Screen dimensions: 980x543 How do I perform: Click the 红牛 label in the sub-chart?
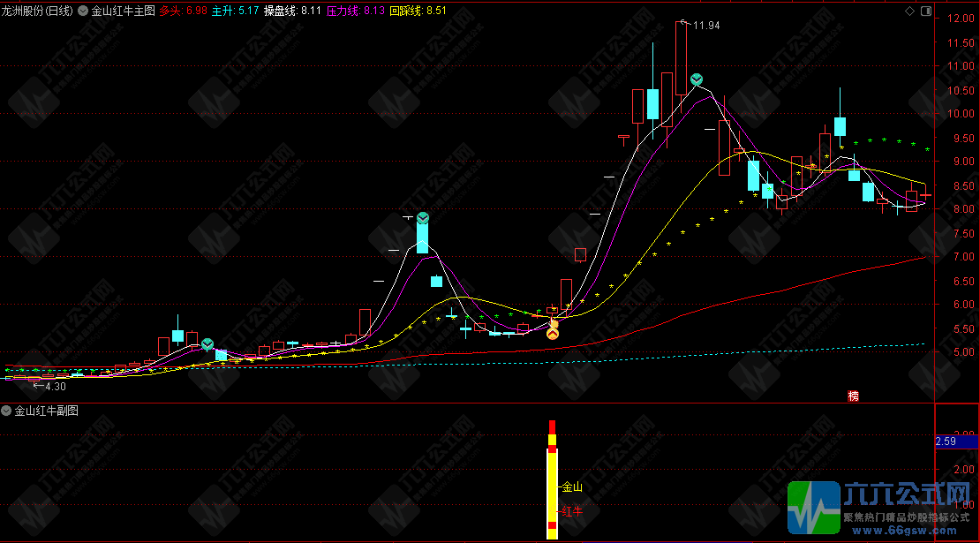point(572,511)
